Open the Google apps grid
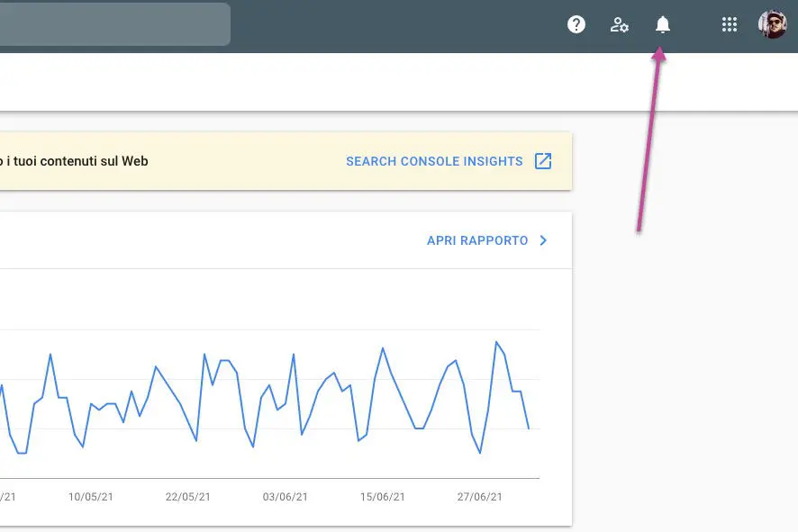Screen dimensions: 798x532 (x=730, y=24)
